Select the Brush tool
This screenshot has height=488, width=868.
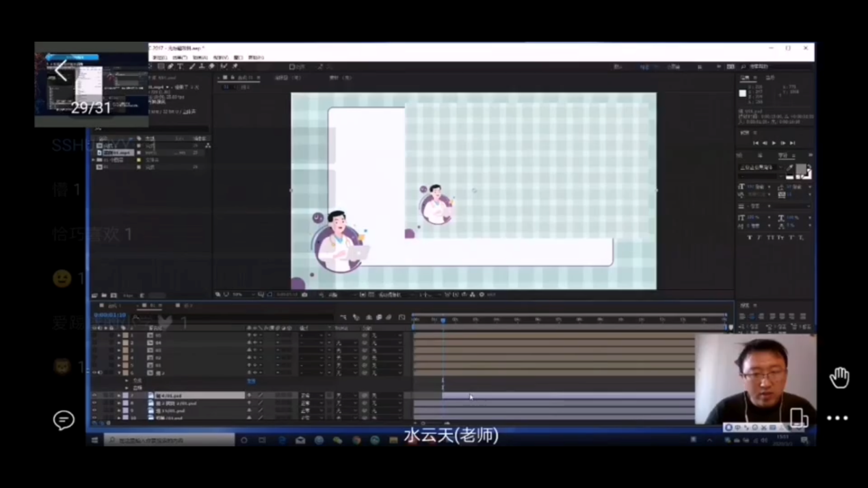click(x=192, y=66)
